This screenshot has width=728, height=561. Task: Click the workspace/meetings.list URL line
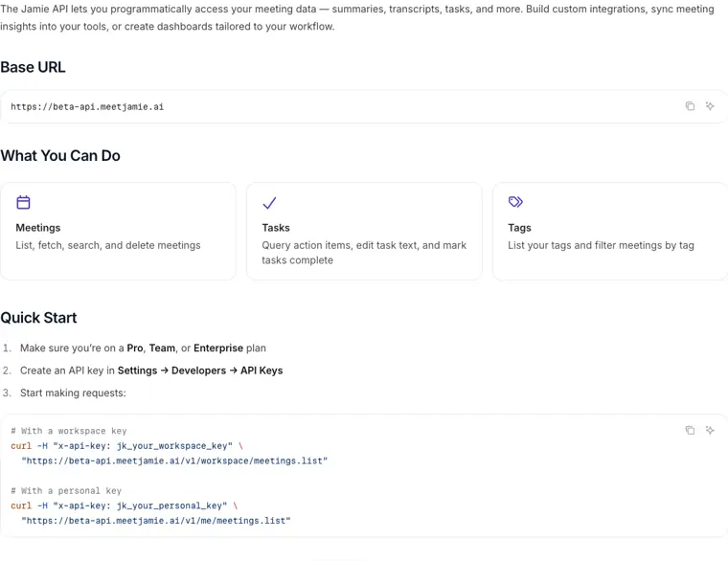(x=174, y=460)
